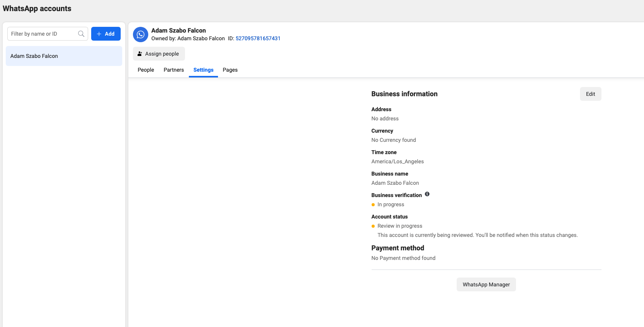Click the account being reviewed notice text
Screen dimensions: 644x327
click(478, 235)
